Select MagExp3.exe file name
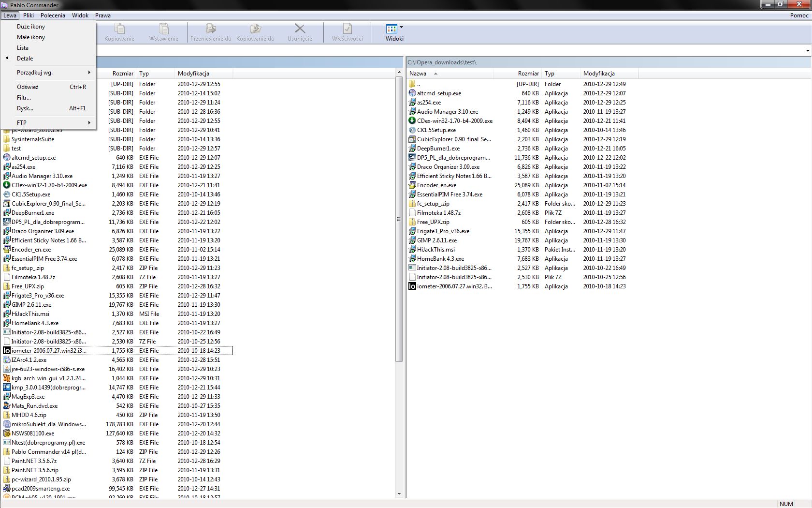This screenshot has width=812, height=508. pos(28,397)
